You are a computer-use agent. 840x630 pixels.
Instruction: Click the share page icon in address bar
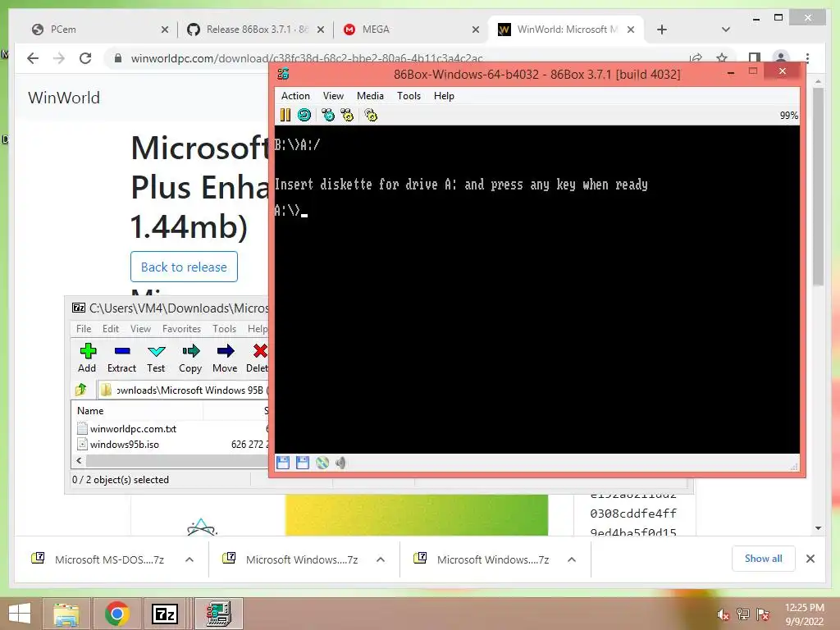[x=696, y=58]
